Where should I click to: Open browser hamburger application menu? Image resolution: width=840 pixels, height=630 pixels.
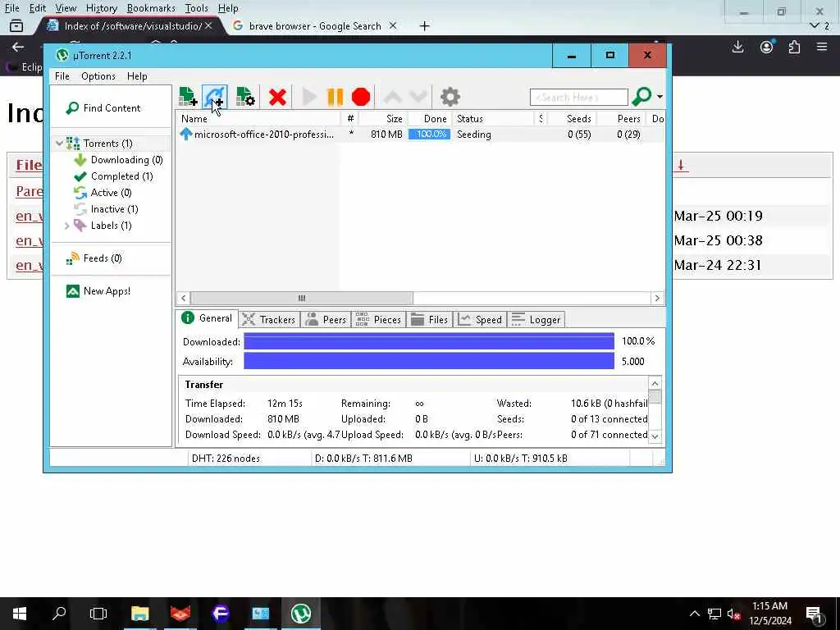(822, 47)
